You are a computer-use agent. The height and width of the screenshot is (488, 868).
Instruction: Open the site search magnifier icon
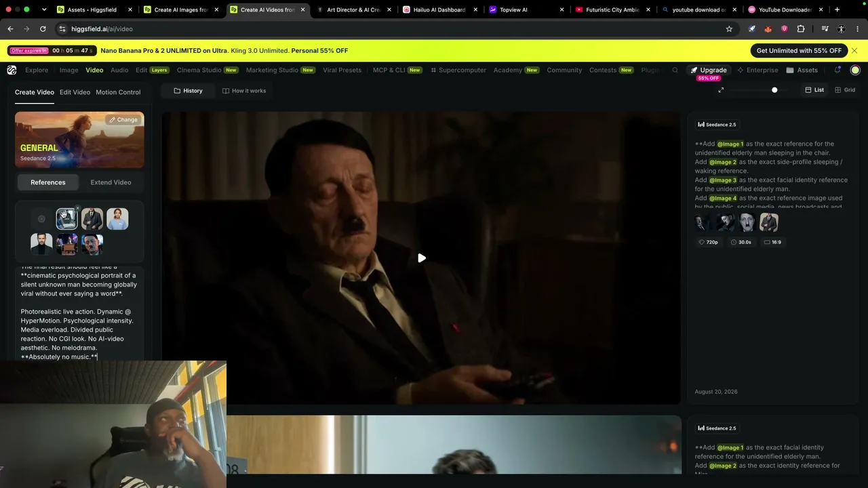point(675,70)
